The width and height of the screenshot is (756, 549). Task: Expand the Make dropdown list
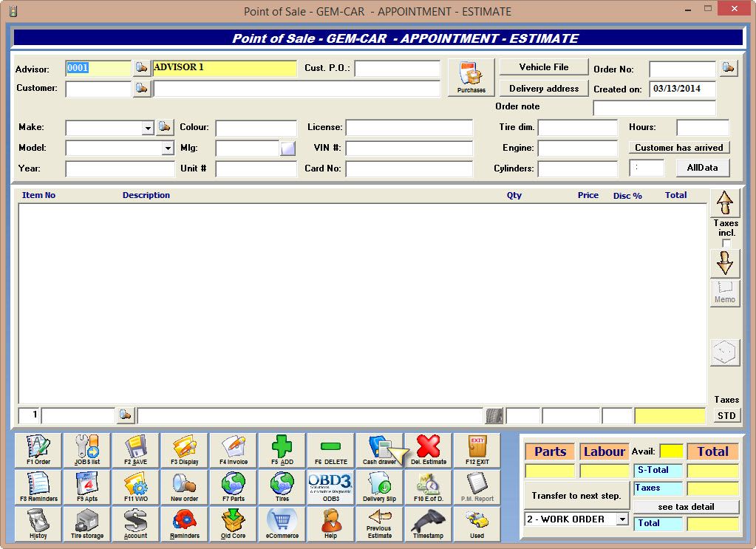pyautogui.click(x=147, y=128)
